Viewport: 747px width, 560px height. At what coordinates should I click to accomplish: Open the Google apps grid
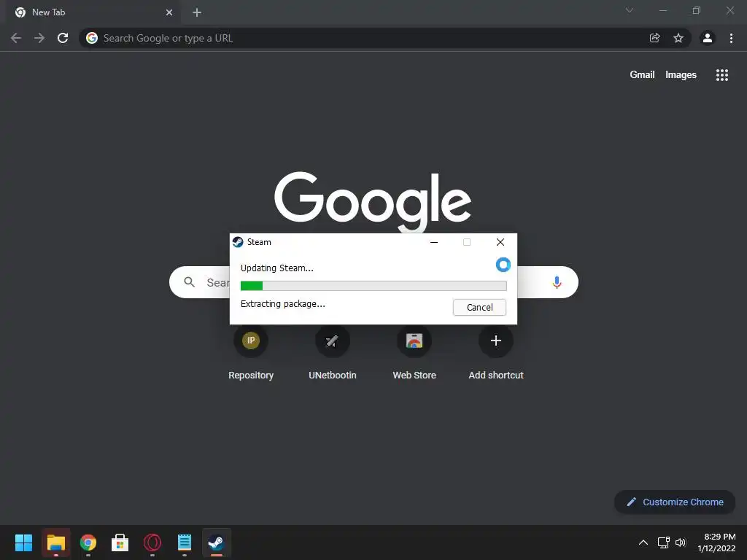click(721, 75)
